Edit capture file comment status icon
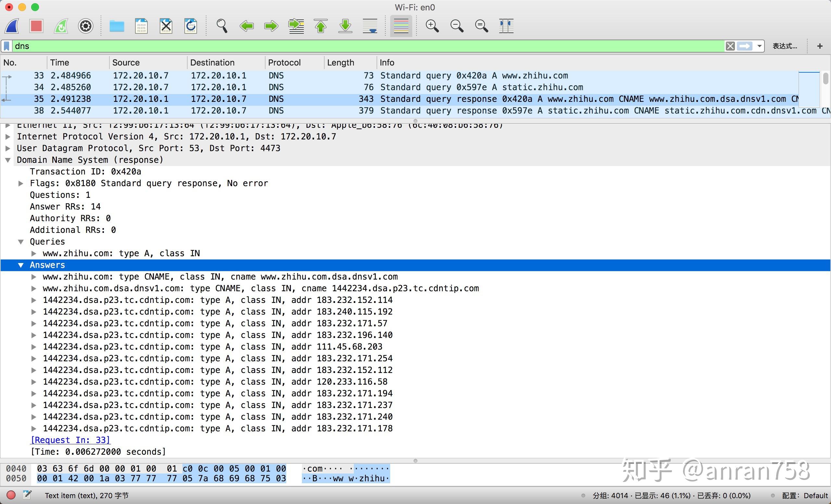Viewport: 831px width, 504px height. 27,495
